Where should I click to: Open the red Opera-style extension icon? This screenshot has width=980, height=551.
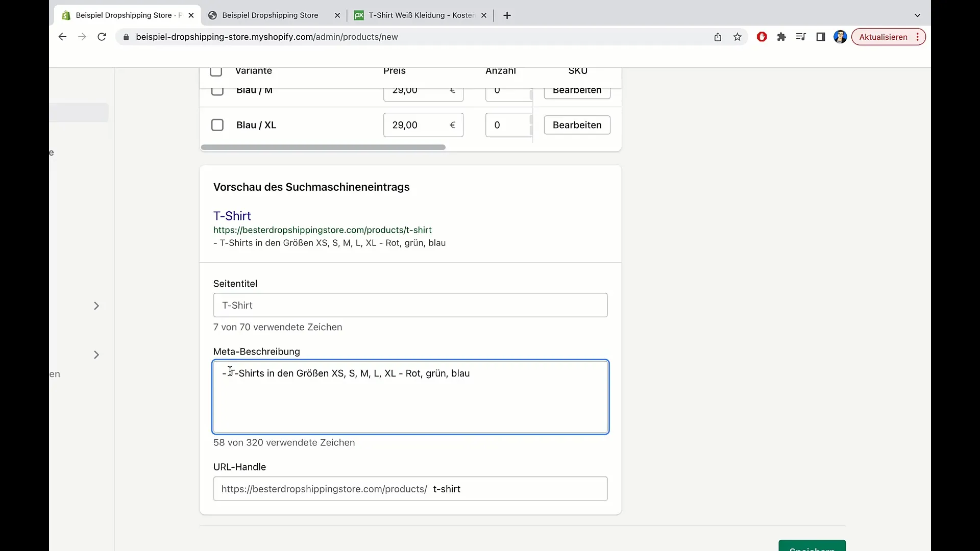(762, 37)
